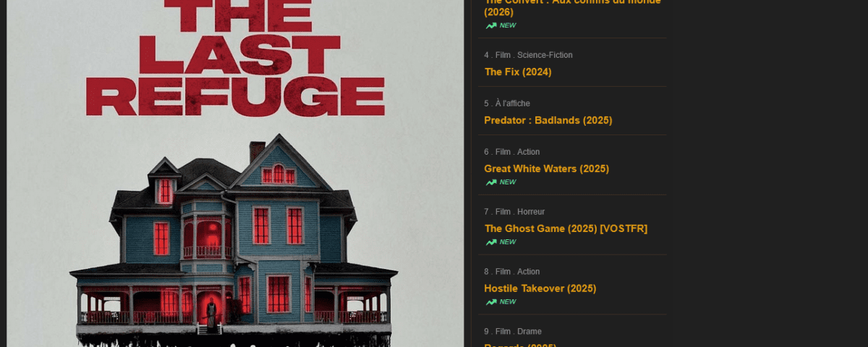Select Great White Waters (2025) title
The image size is (868, 347).
point(547,168)
